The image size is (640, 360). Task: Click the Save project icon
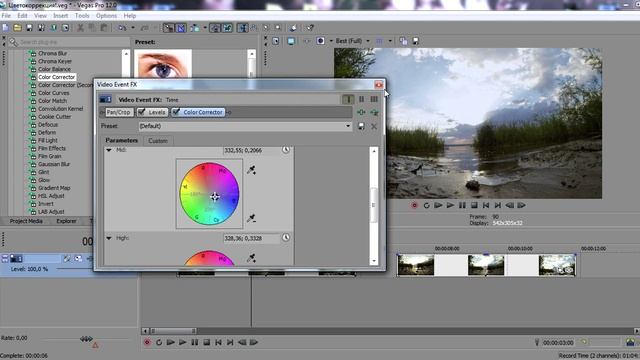click(x=29, y=28)
